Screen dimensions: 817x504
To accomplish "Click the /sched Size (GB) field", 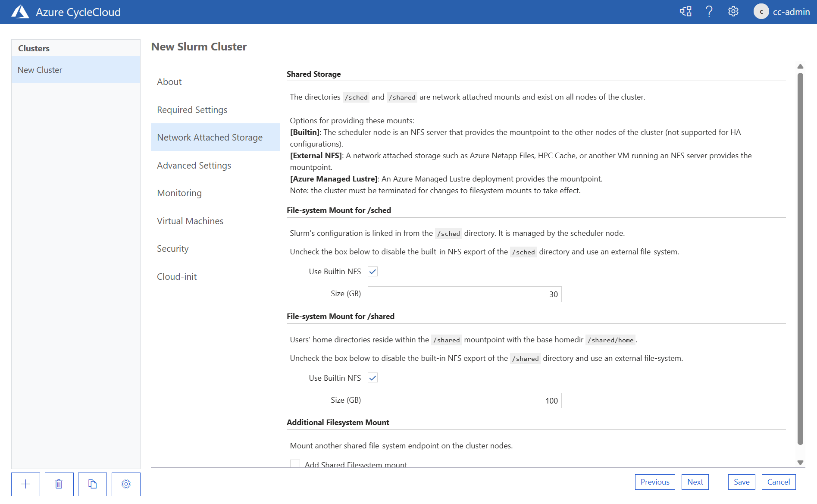I will (x=465, y=294).
